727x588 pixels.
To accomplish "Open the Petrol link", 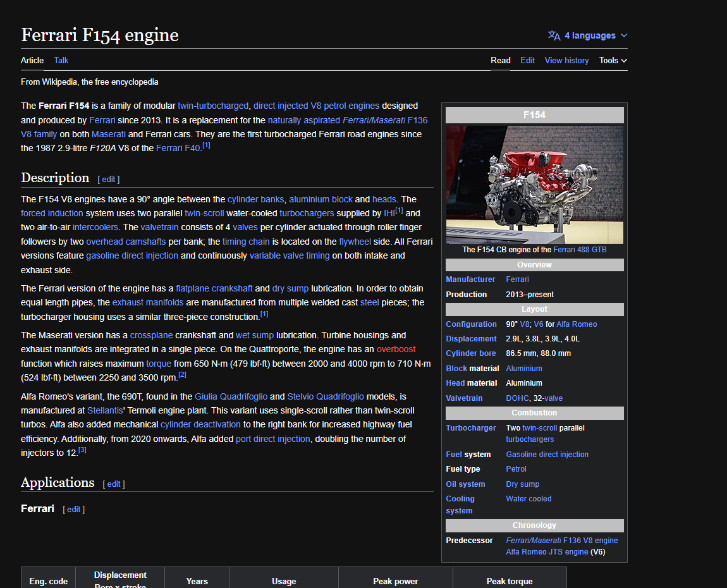I will coord(516,469).
